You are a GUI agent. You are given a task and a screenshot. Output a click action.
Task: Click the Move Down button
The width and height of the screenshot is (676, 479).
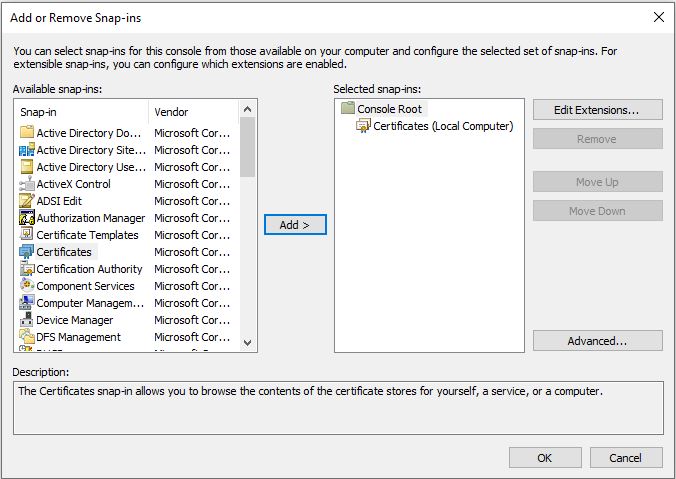[x=598, y=211]
